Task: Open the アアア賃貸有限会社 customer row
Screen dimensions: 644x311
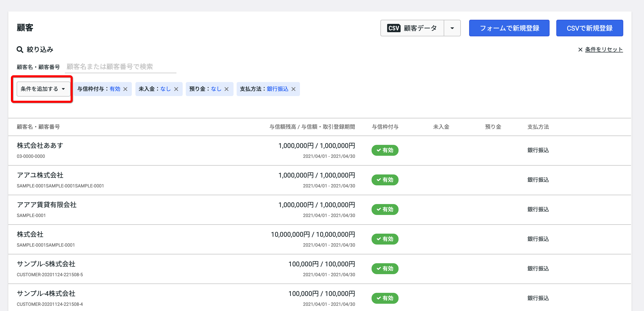Action: (x=320, y=210)
